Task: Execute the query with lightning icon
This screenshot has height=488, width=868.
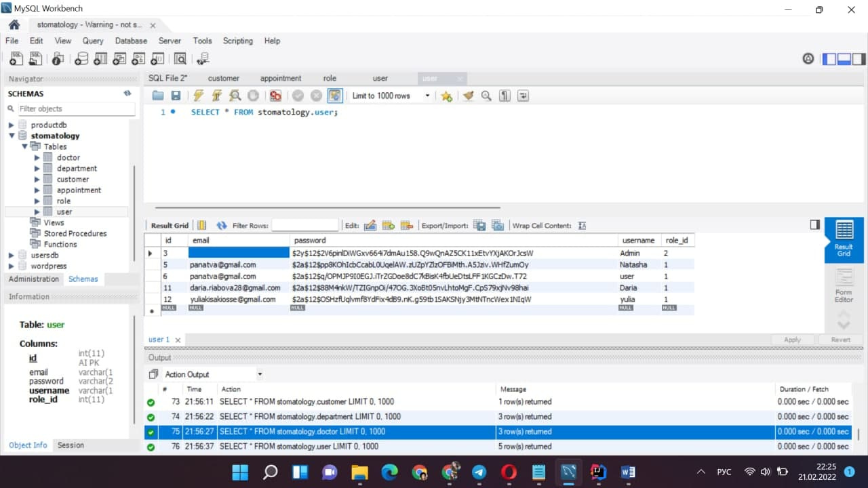Action: click(198, 96)
